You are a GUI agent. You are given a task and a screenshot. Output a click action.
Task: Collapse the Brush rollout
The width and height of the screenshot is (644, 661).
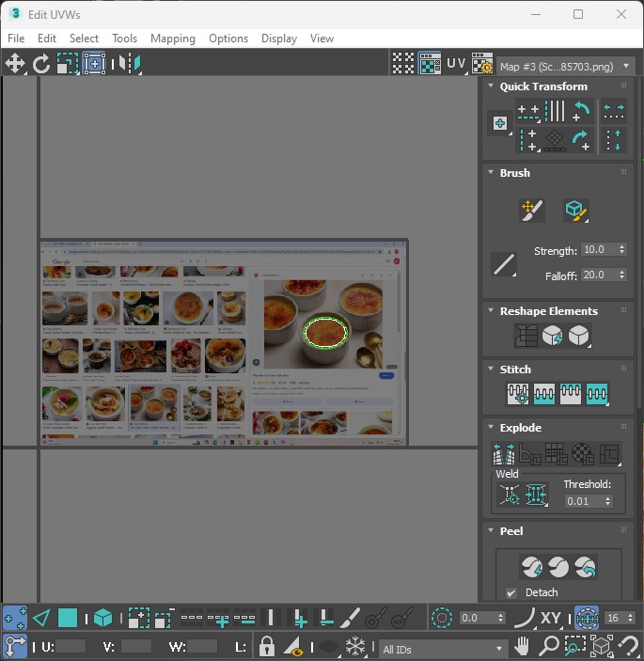[x=491, y=172]
